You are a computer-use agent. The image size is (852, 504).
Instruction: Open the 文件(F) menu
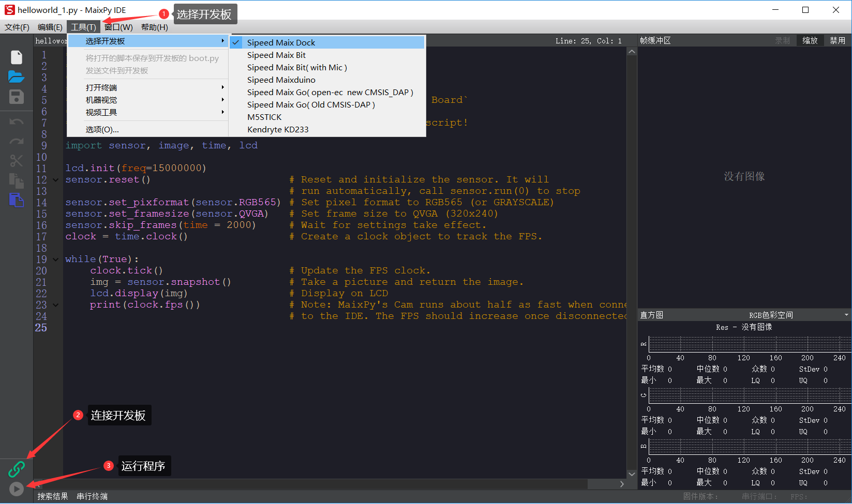[x=17, y=27]
